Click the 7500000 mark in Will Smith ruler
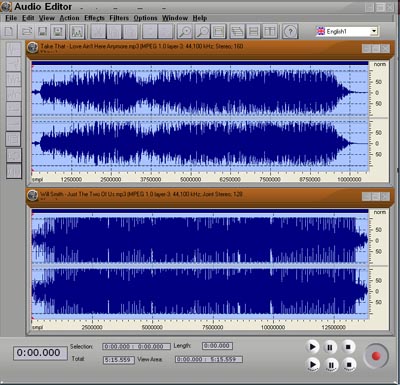The image size is (400, 385). click(213, 327)
